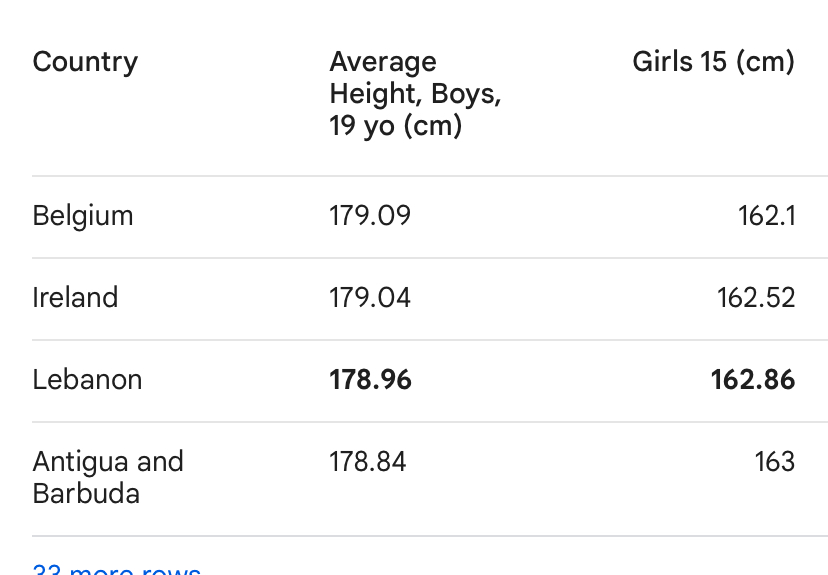Viewport: 828px width, 575px height.
Task: Select the Country column header
Action: [86, 63]
